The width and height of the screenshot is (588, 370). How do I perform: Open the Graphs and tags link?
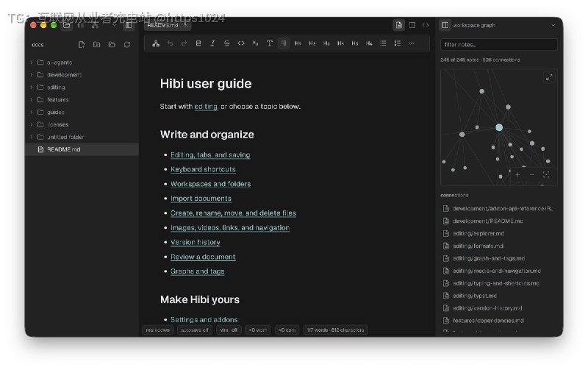click(x=198, y=271)
